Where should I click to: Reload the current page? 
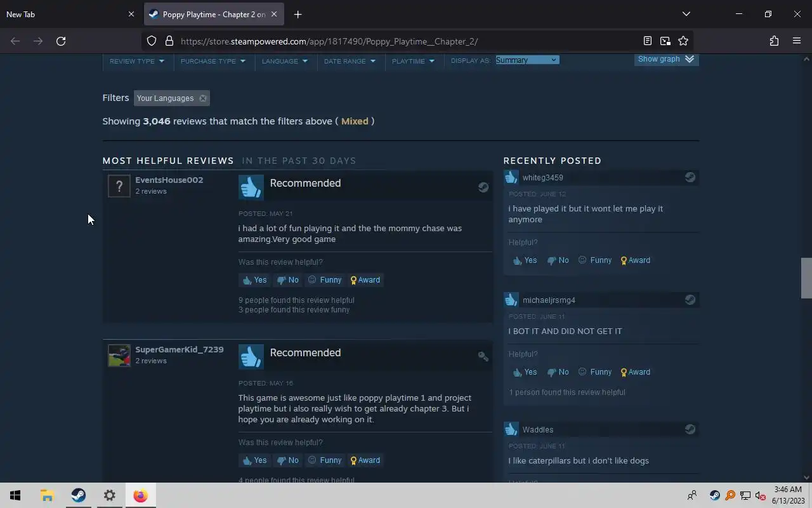(x=61, y=41)
